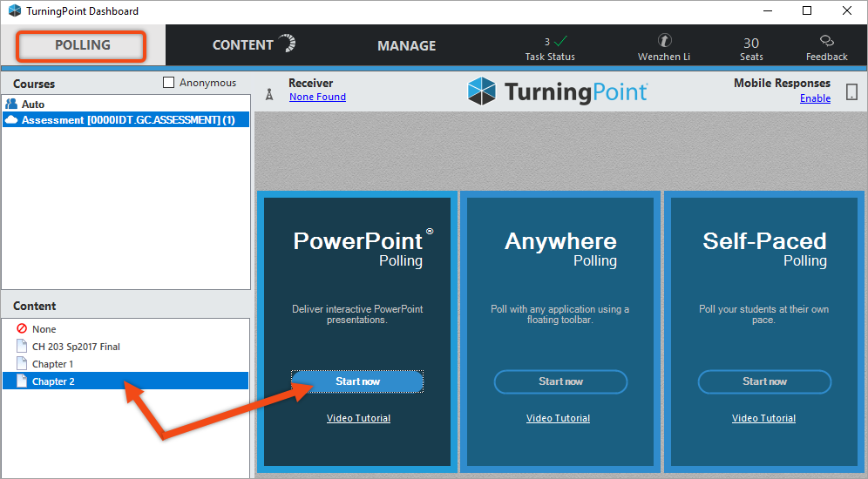This screenshot has width=868, height=479.
Task: Open the MANAGE tab
Action: (x=406, y=46)
